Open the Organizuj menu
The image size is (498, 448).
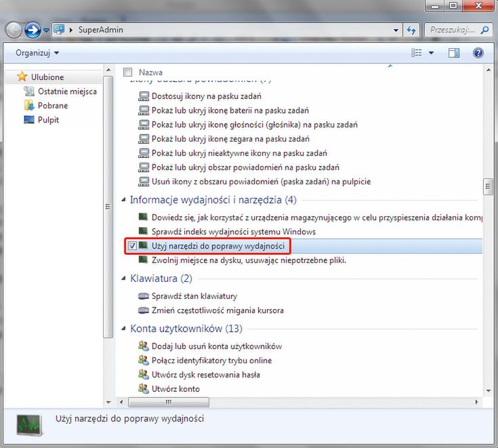point(37,53)
